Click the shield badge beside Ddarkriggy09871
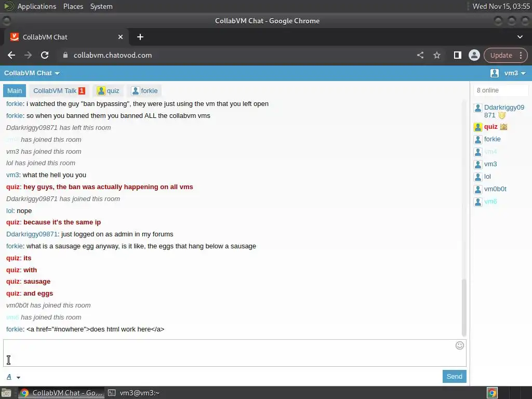 click(x=502, y=115)
